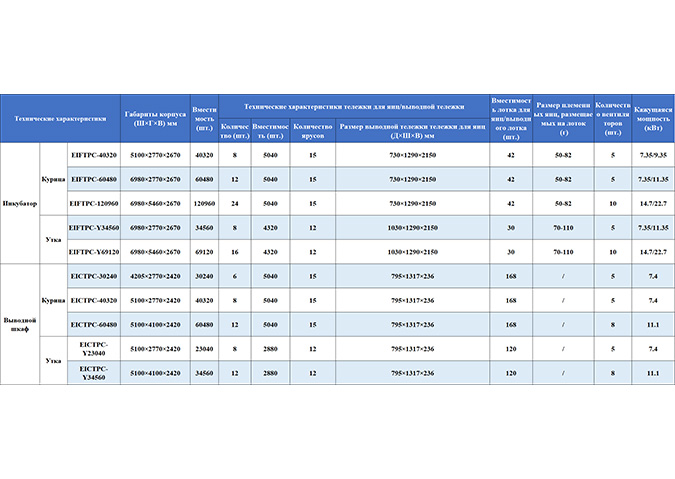Select the 69120 capacity cell
This screenshot has width=675, height=479.
coord(204,252)
